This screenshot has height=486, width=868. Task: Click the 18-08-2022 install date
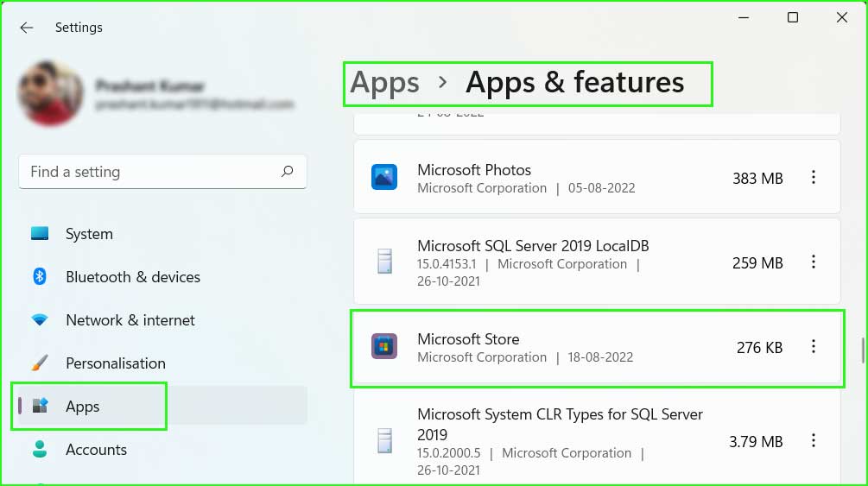(x=600, y=357)
